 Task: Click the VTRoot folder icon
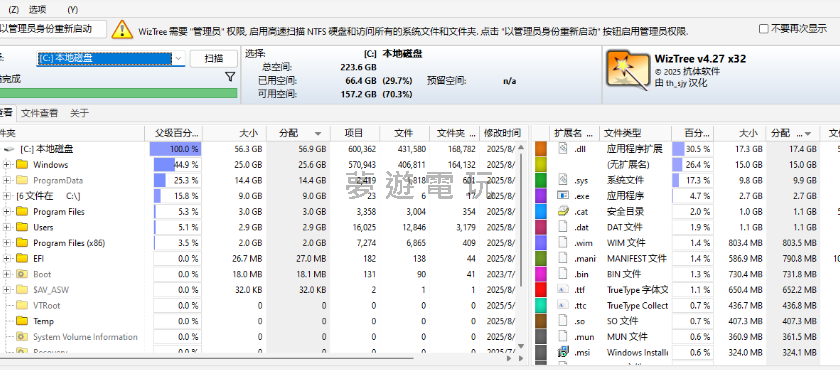(x=22, y=305)
